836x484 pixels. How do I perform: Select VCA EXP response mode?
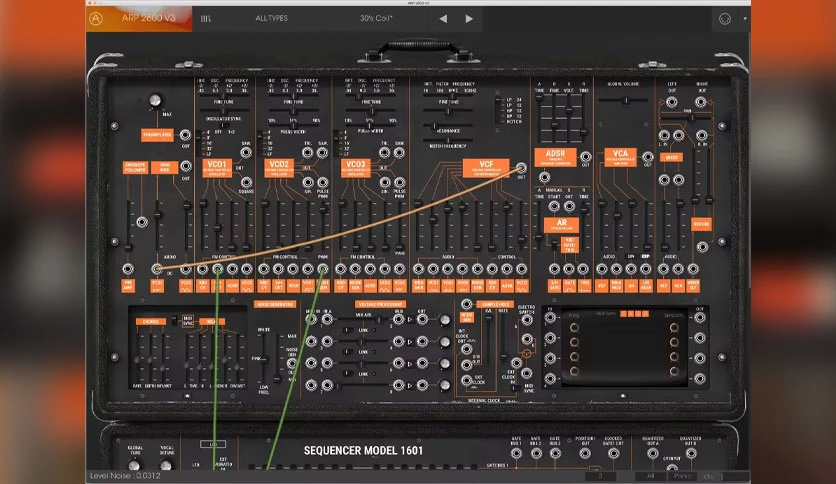coord(646,256)
